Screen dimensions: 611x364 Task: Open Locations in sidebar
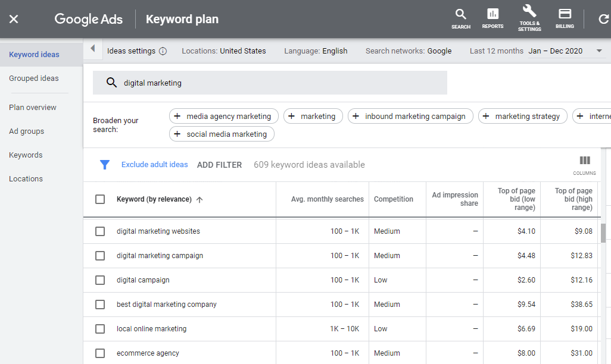pyautogui.click(x=26, y=178)
